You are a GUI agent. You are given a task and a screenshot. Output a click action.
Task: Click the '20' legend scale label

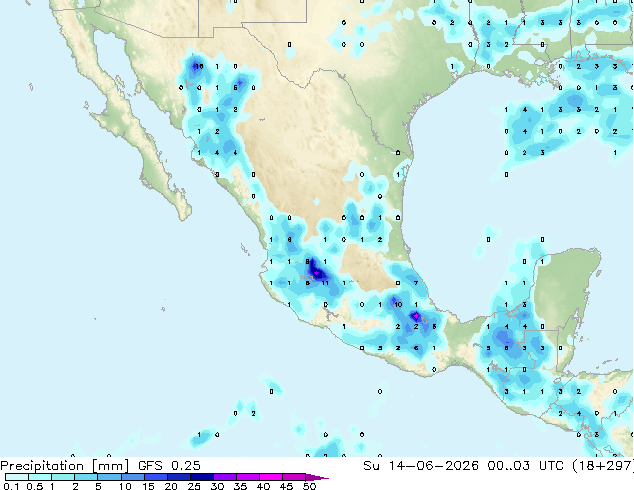pos(171,486)
